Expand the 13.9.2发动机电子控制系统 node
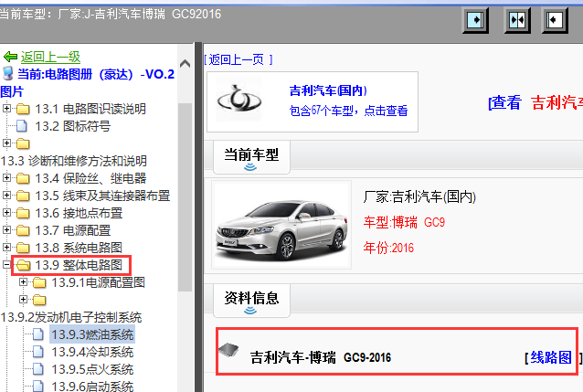 click(x=24, y=299)
